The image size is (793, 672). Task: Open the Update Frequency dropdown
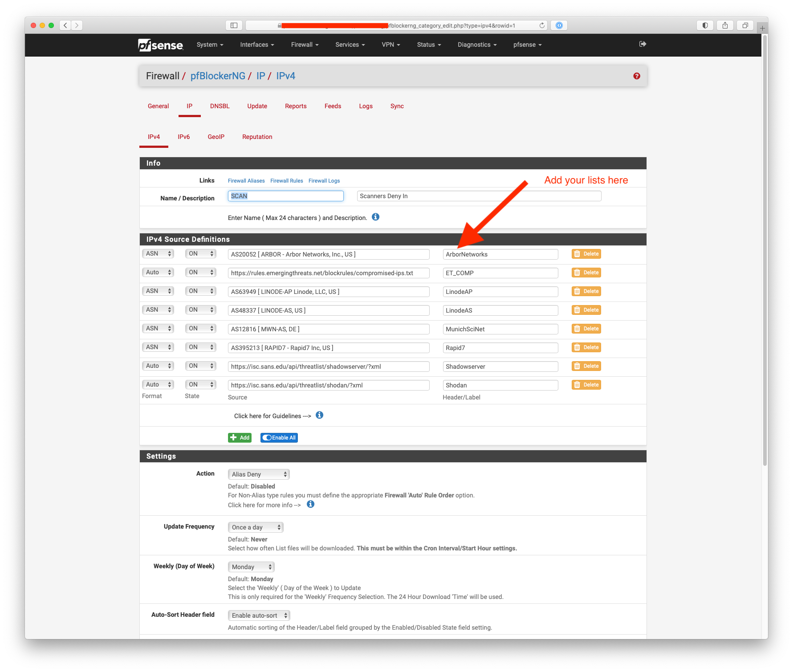[x=256, y=527]
